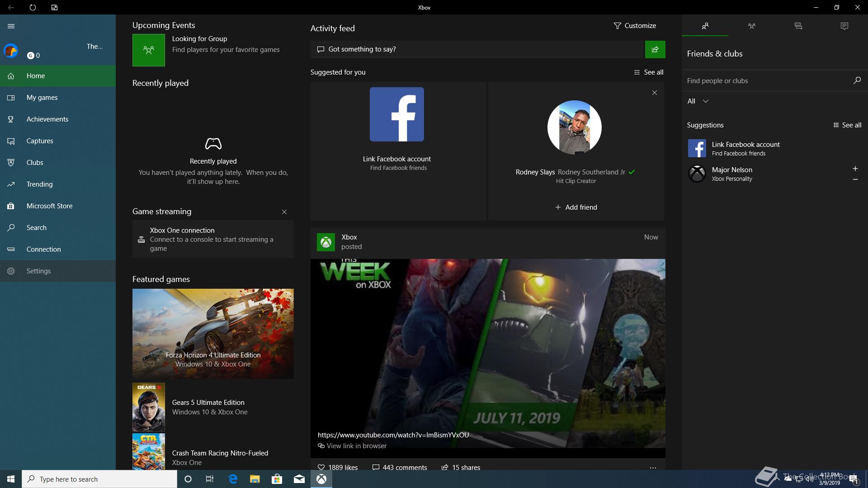Open Cortana circle icon on taskbar
Viewport: 868px width, 488px height.
188,479
